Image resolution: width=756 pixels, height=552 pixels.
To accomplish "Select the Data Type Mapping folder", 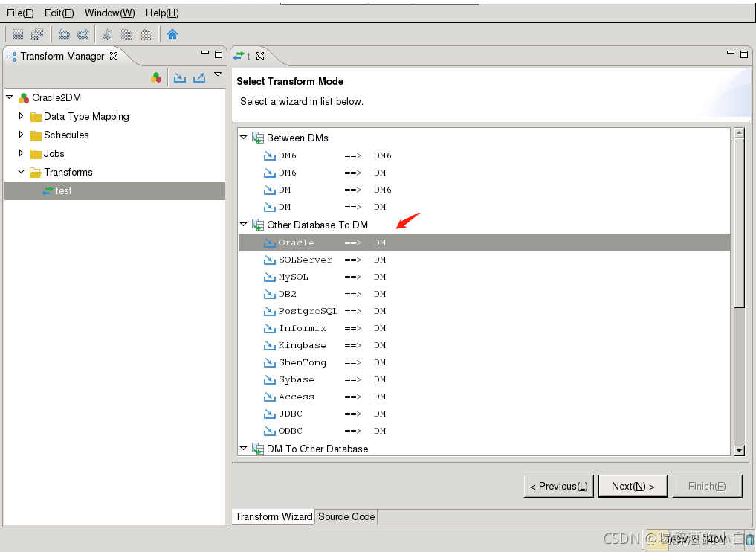I will [x=85, y=116].
